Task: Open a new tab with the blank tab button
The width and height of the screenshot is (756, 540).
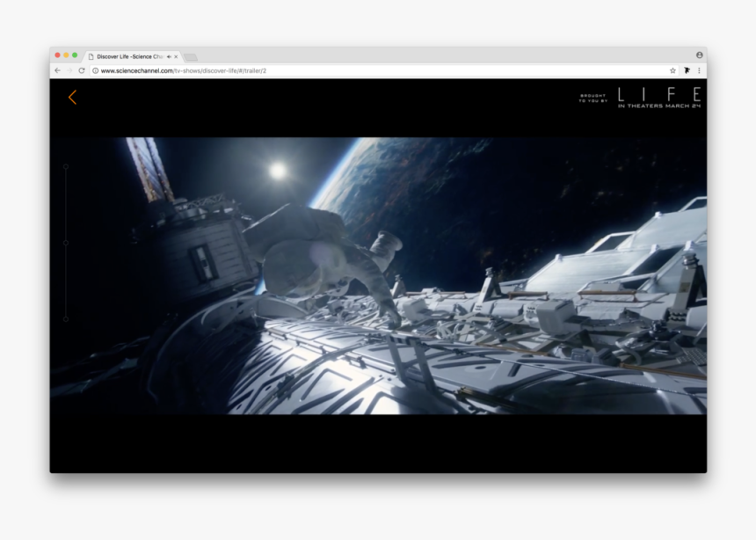Action: [x=191, y=57]
